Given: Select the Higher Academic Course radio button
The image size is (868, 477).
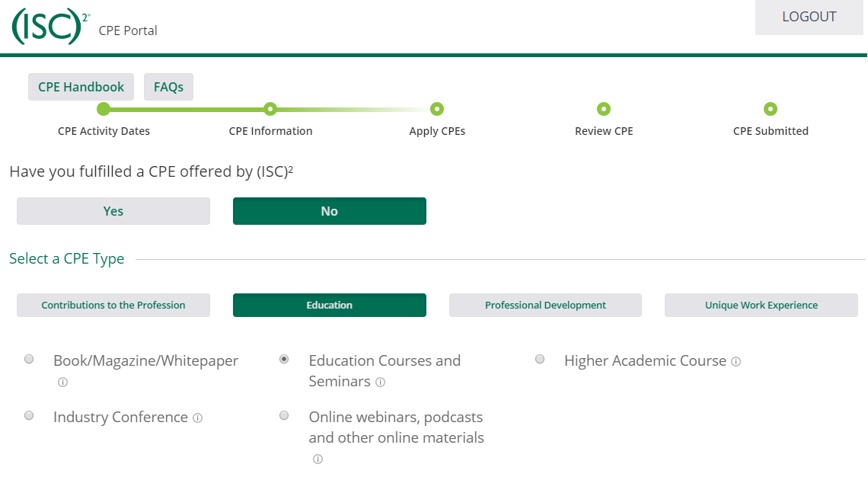Looking at the screenshot, I should (540, 359).
